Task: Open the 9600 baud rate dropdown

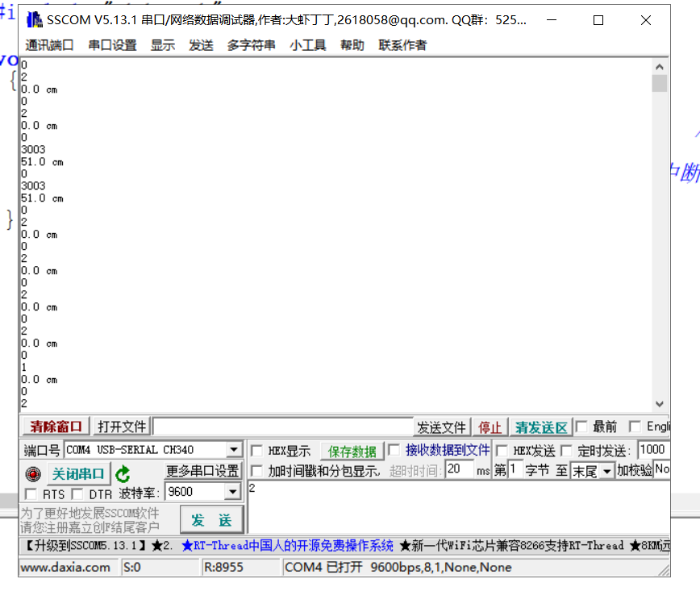Action: tap(233, 492)
